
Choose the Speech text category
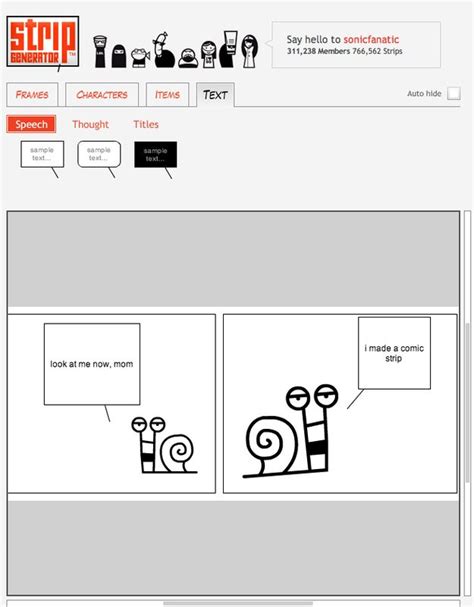(x=31, y=124)
